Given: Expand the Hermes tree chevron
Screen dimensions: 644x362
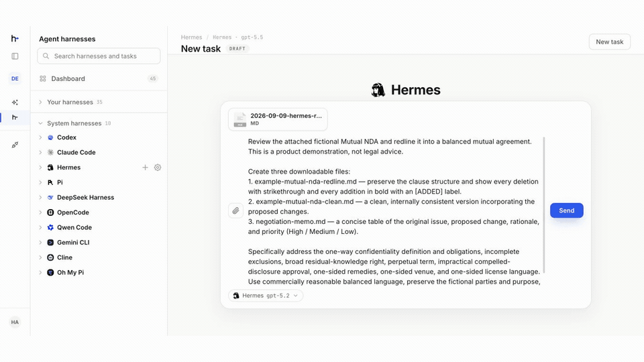Looking at the screenshot, I should [x=40, y=168].
